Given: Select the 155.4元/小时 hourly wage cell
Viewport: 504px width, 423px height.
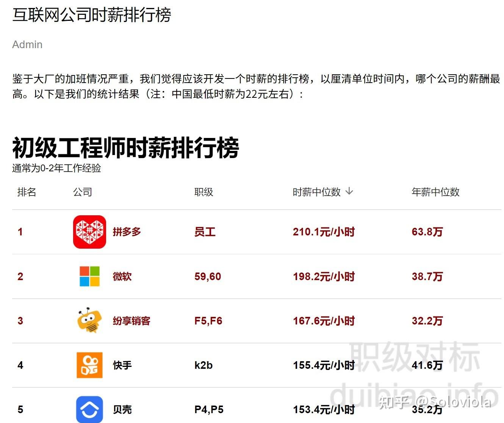Looking at the screenshot, I should tap(324, 365).
